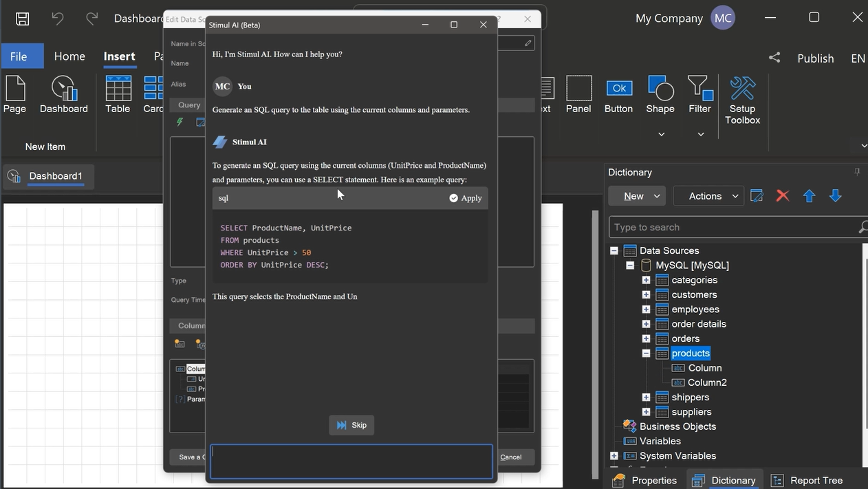Image resolution: width=868 pixels, height=489 pixels.
Task: Expand the Shape dropdown arrow
Action: [x=661, y=134]
